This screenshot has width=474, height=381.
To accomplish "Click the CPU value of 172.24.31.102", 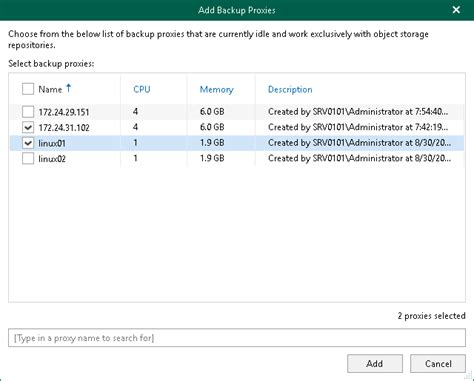I will (135, 127).
